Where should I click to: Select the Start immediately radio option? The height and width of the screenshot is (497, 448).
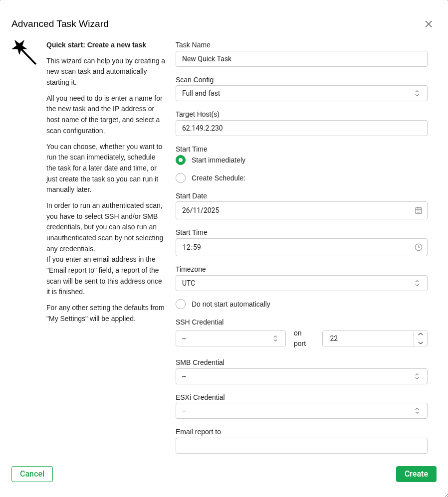(x=181, y=160)
